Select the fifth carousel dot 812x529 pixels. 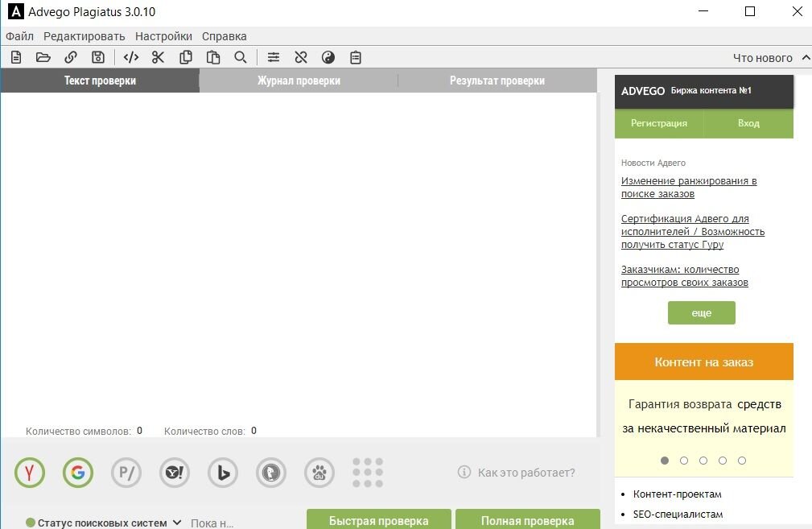[741, 460]
